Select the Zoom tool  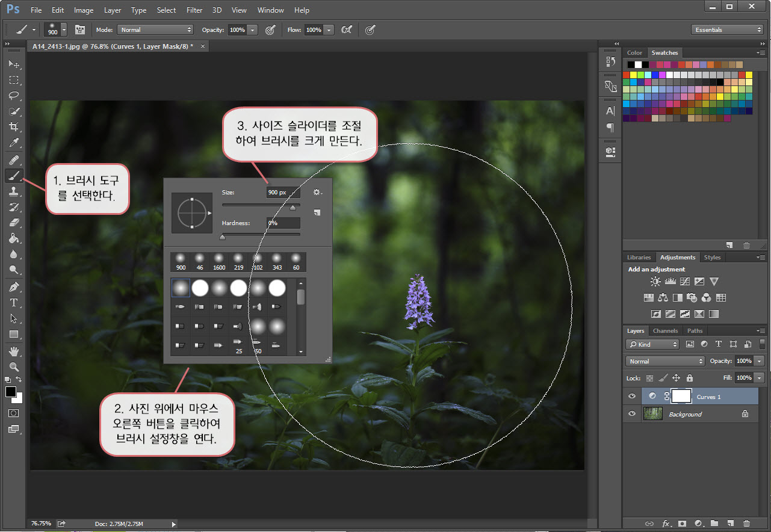click(x=14, y=367)
